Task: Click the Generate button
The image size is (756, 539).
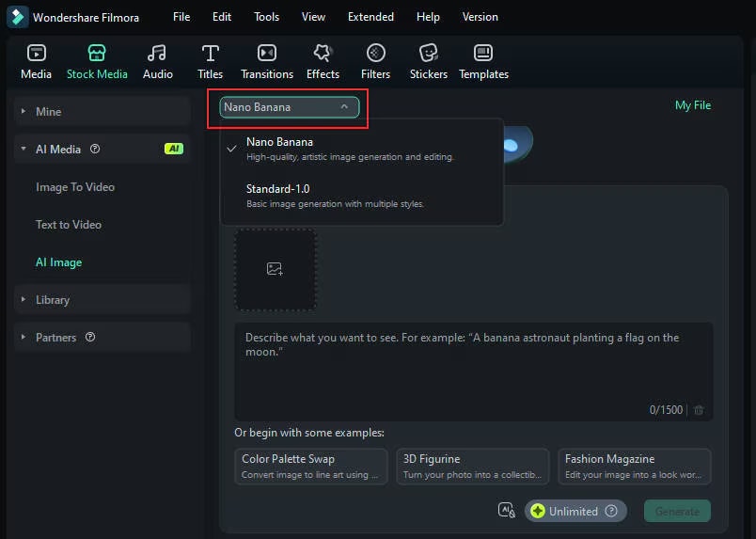Action: (x=677, y=511)
